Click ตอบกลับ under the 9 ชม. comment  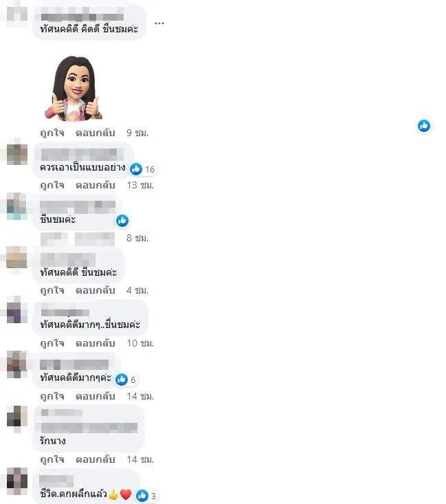[95, 133]
